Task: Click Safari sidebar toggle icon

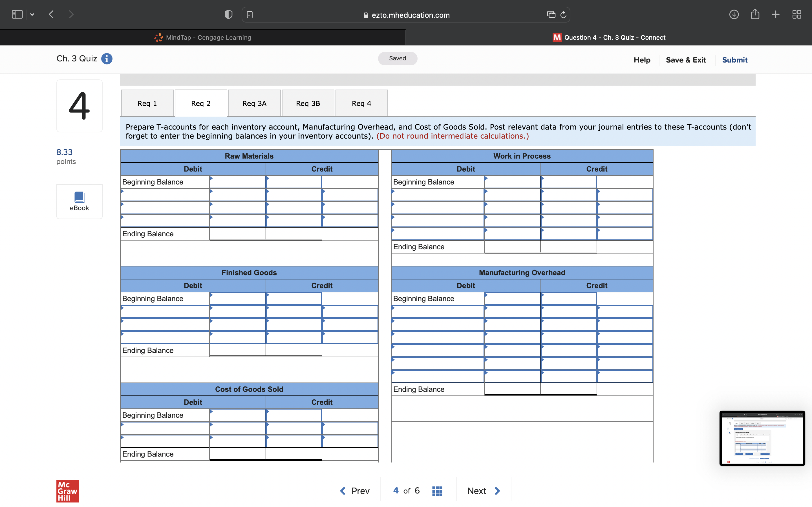Action: point(17,14)
